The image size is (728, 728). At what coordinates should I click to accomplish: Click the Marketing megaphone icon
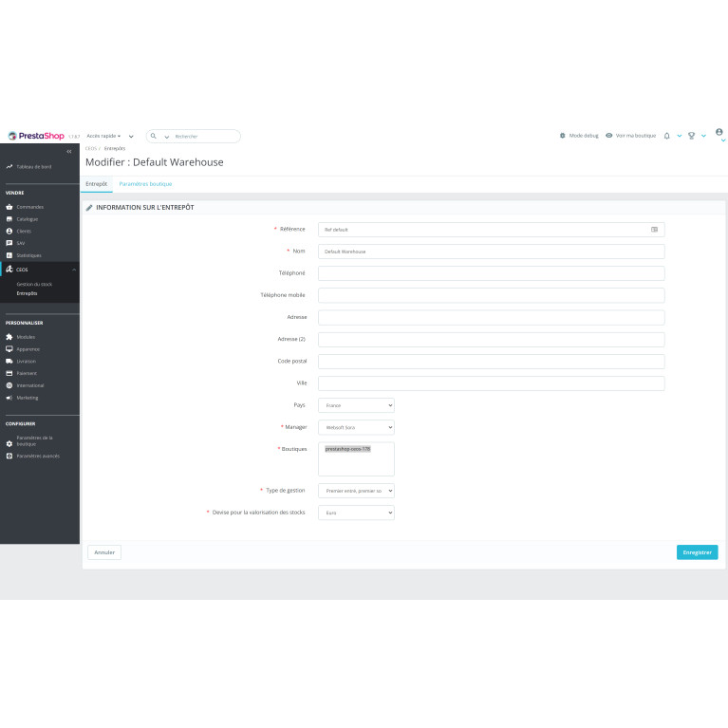coord(9,398)
